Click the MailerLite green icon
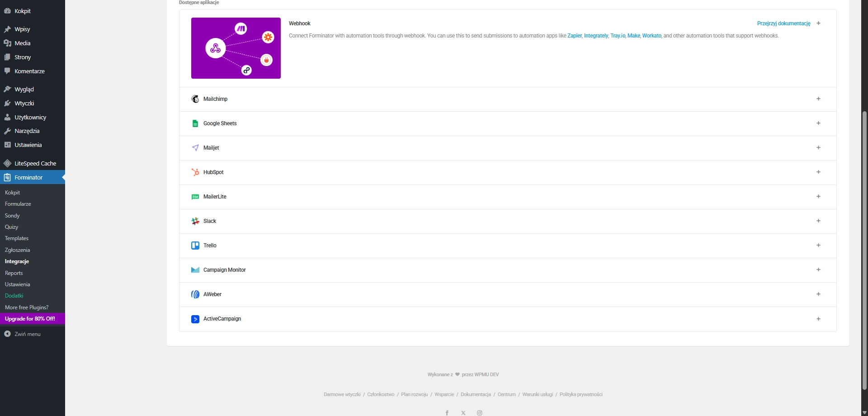This screenshot has width=868, height=416. tap(195, 197)
